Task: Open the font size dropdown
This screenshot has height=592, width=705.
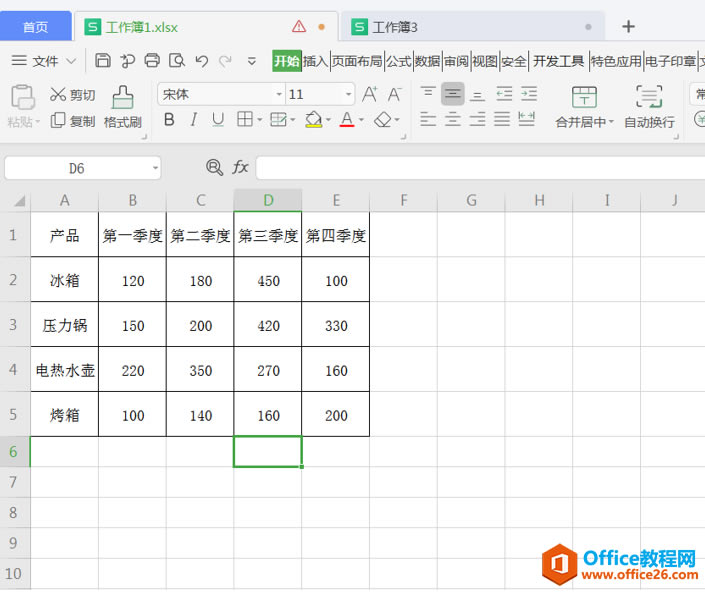Action: point(348,94)
